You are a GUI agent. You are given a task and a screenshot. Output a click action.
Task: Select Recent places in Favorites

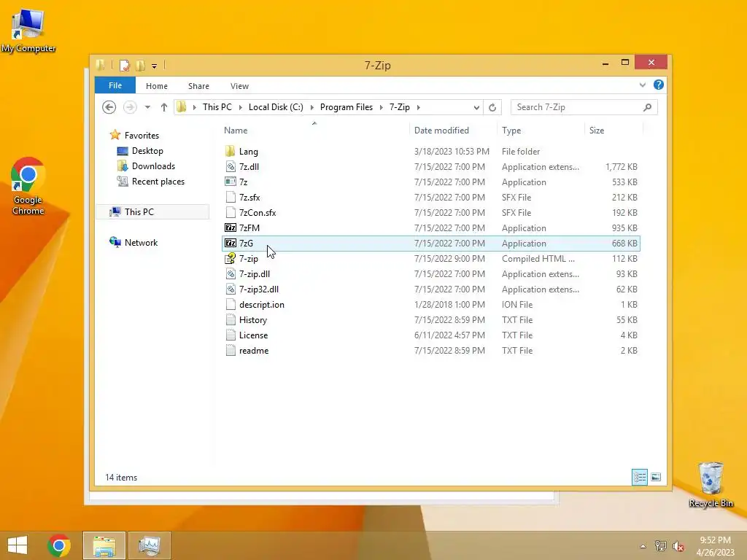point(158,181)
